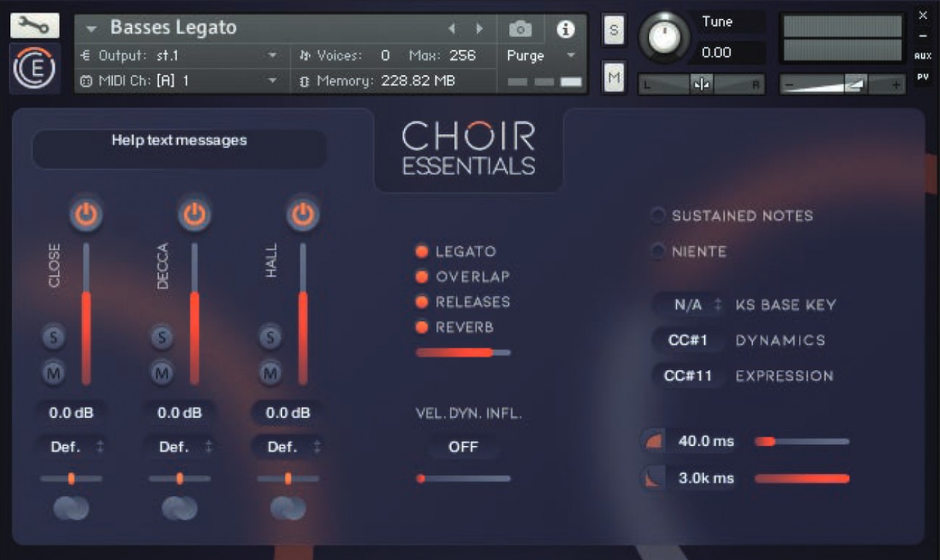
Task: Disable the Reverb toggle
Action: (422, 327)
